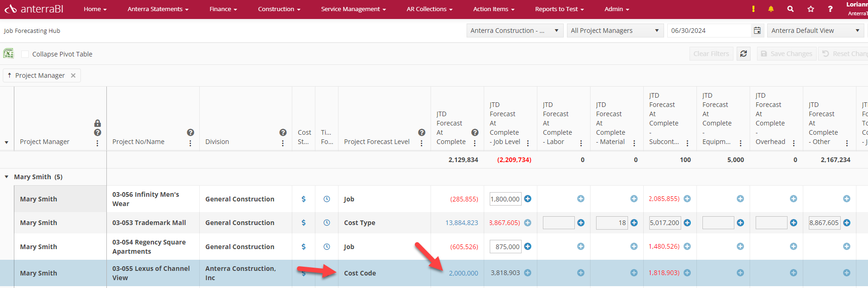This screenshot has height=288, width=868.
Task: Open the Service Management menu
Action: [353, 9]
